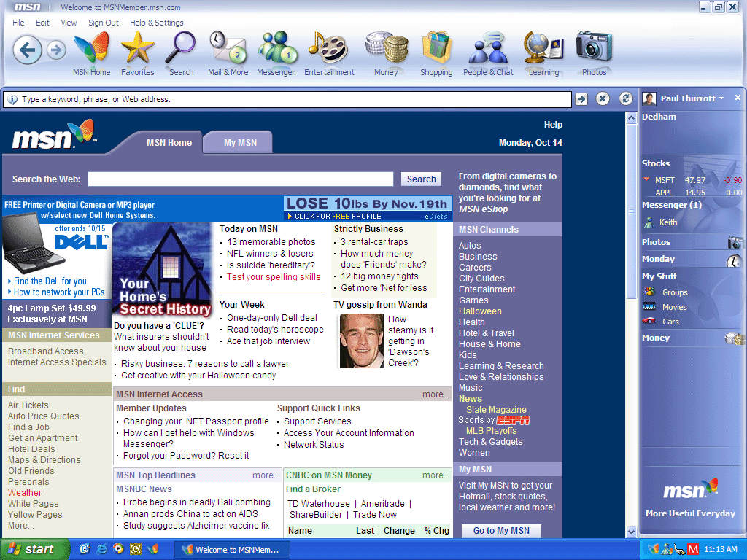Image resolution: width=747 pixels, height=560 pixels.
Task: Open the Halloween channel link
Action: pyautogui.click(x=479, y=311)
